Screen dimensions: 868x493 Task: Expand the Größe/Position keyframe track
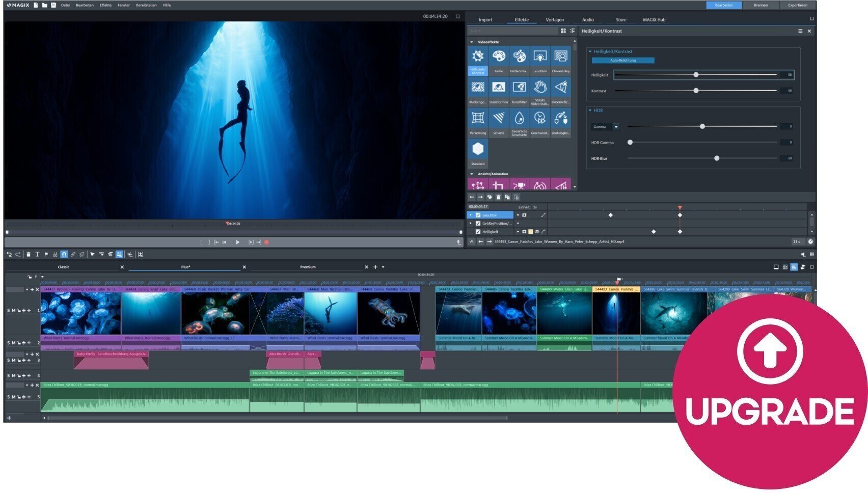click(471, 223)
